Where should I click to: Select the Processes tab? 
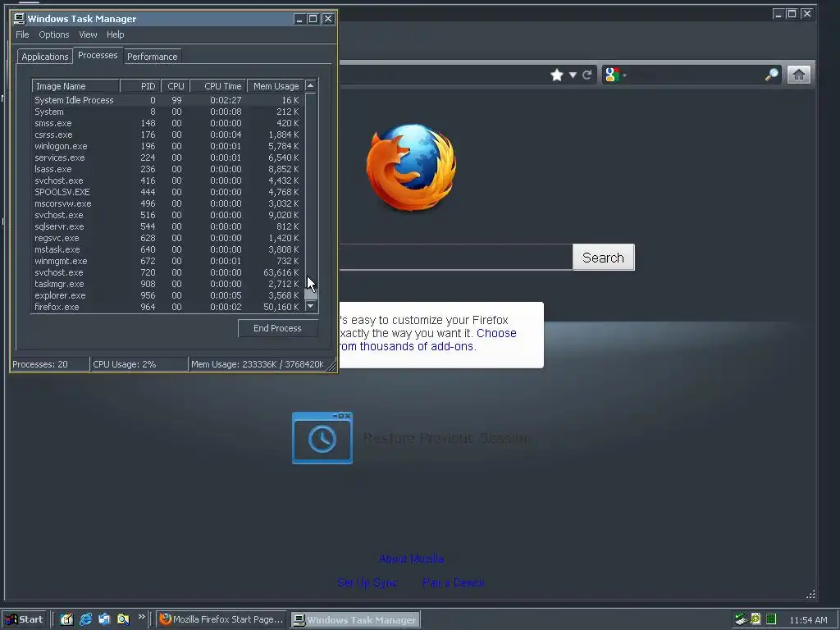[98, 55]
